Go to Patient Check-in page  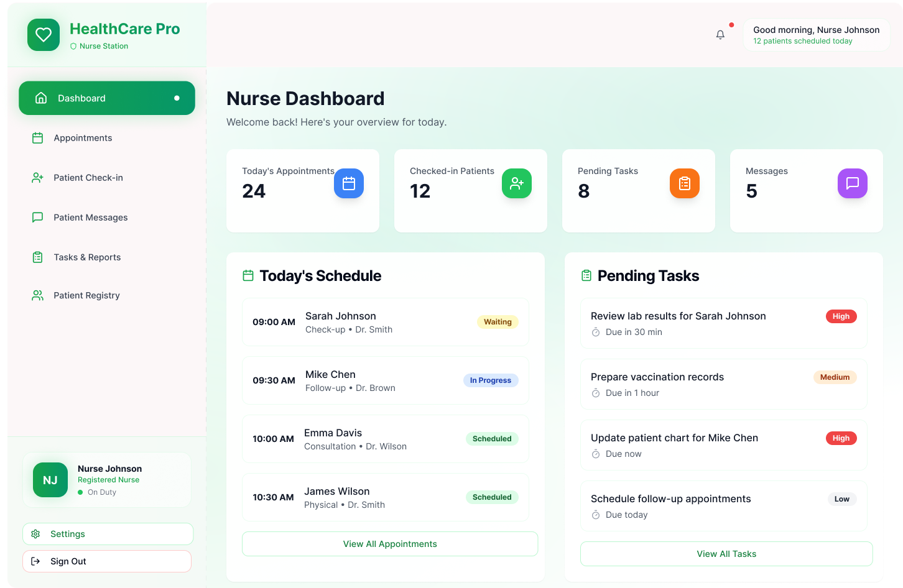click(88, 178)
